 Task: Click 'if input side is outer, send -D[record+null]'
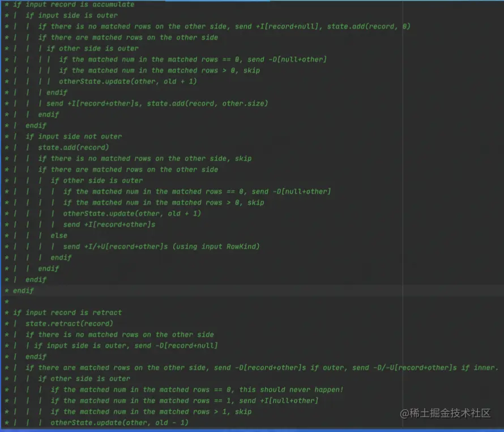(126, 346)
